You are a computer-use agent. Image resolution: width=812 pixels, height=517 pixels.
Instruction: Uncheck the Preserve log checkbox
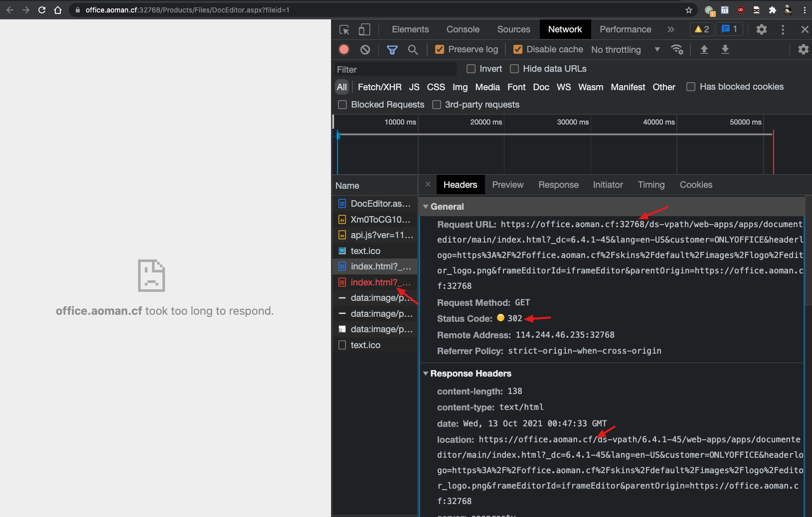[440, 49]
